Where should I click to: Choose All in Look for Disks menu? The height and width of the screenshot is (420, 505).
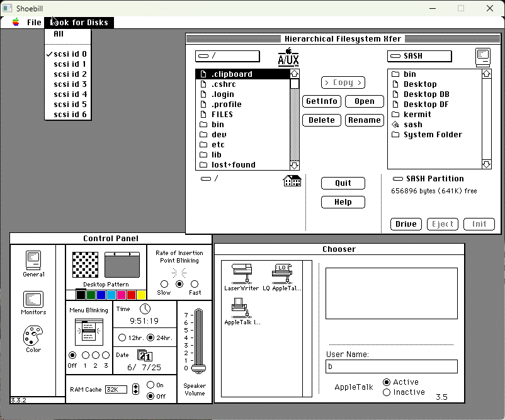tap(68, 34)
